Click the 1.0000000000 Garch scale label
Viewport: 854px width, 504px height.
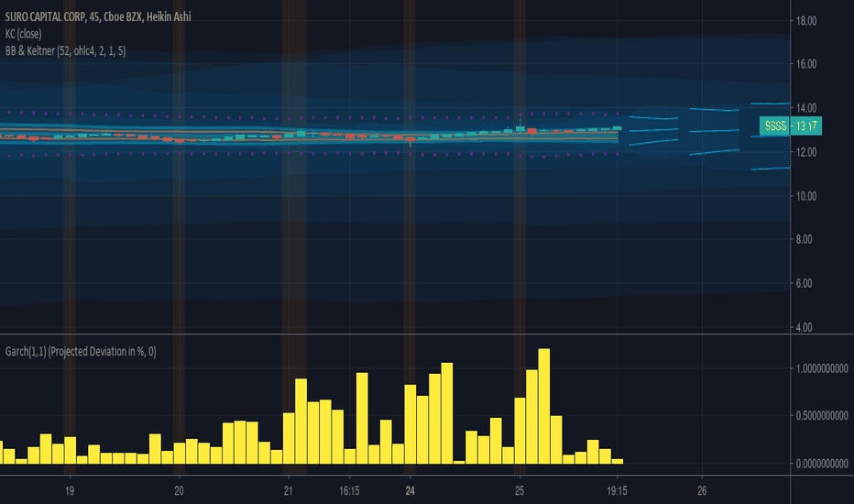822,369
